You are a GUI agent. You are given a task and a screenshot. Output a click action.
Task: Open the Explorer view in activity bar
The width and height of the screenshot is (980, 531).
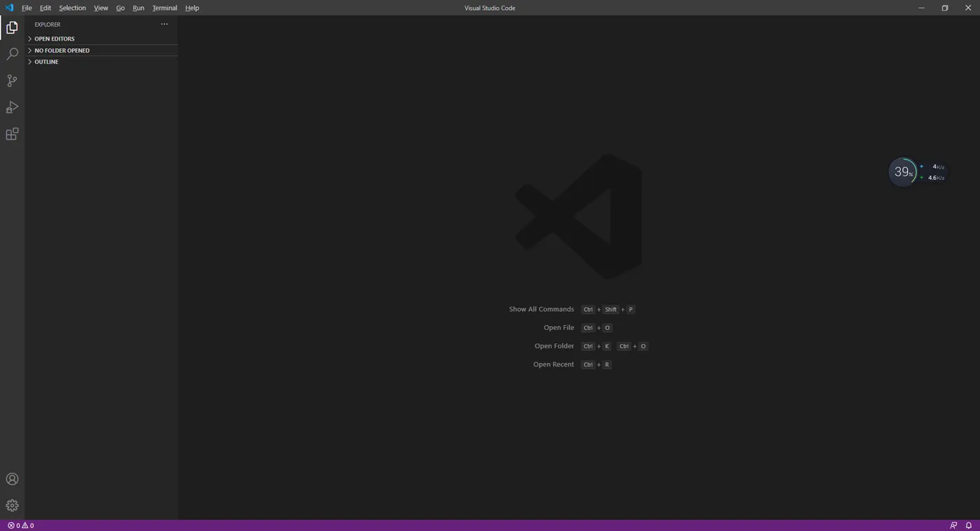12,27
